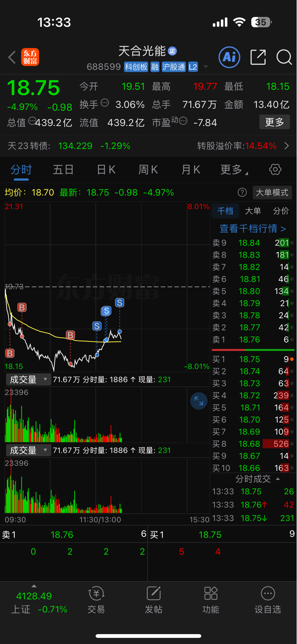Collapse the 分时成交 section arrow
The height and width of the screenshot is (644, 297).
point(278,479)
